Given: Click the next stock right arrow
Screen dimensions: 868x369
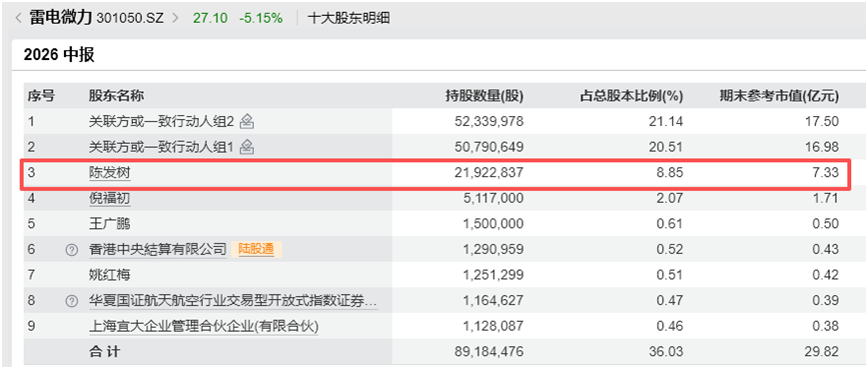Looking at the screenshot, I should tap(176, 18).
